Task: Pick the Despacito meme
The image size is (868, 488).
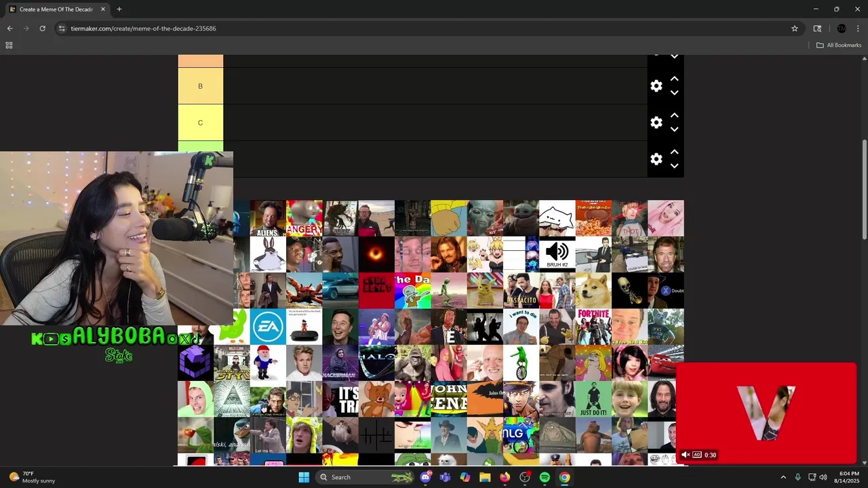Action: pyautogui.click(x=521, y=290)
